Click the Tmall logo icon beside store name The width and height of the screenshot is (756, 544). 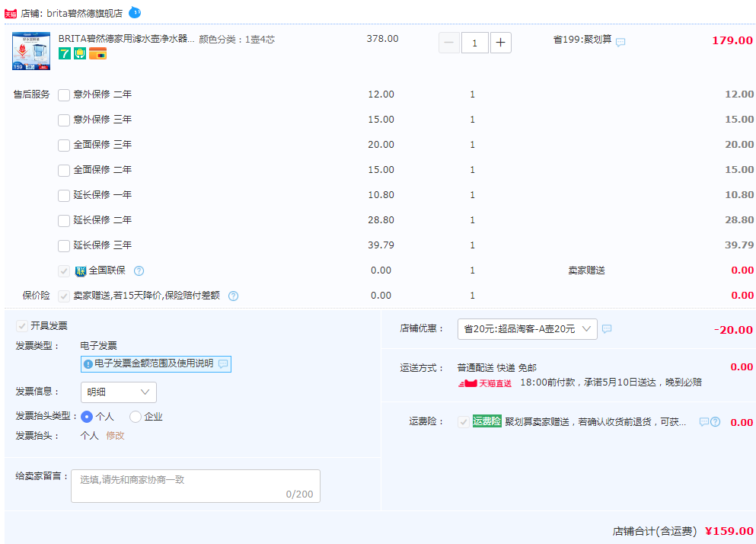click(11, 14)
